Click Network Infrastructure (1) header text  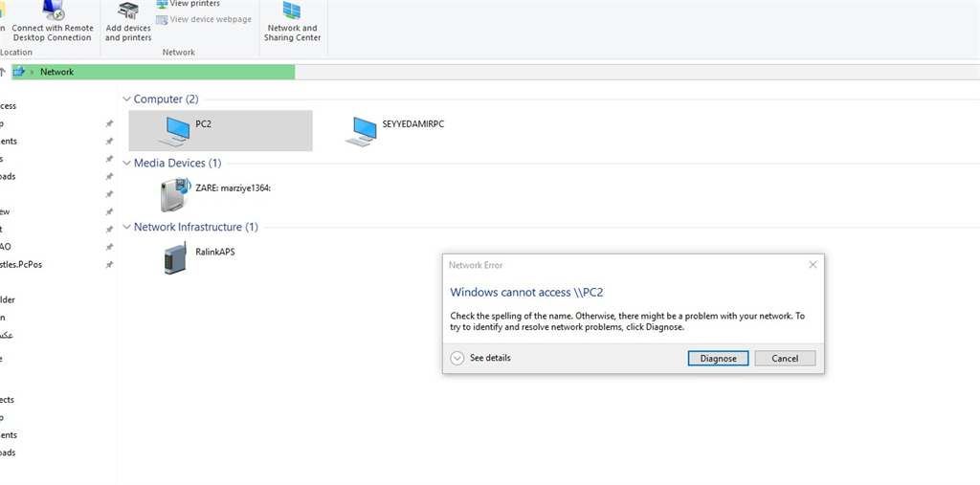(195, 227)
